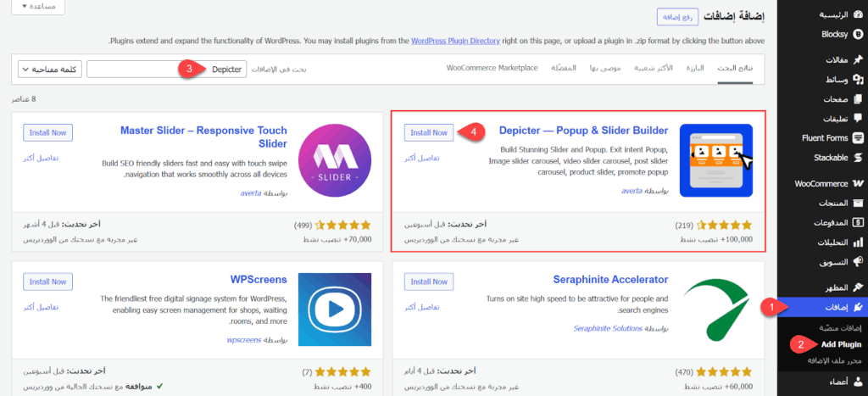The width and height of the screenshot is (868, 396).
Task: Click the WooCommerce logo icon
Action: pos(858,183)
